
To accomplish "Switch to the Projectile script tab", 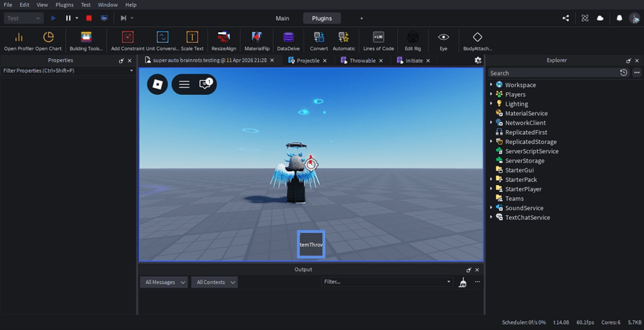I will coord(308,60).
